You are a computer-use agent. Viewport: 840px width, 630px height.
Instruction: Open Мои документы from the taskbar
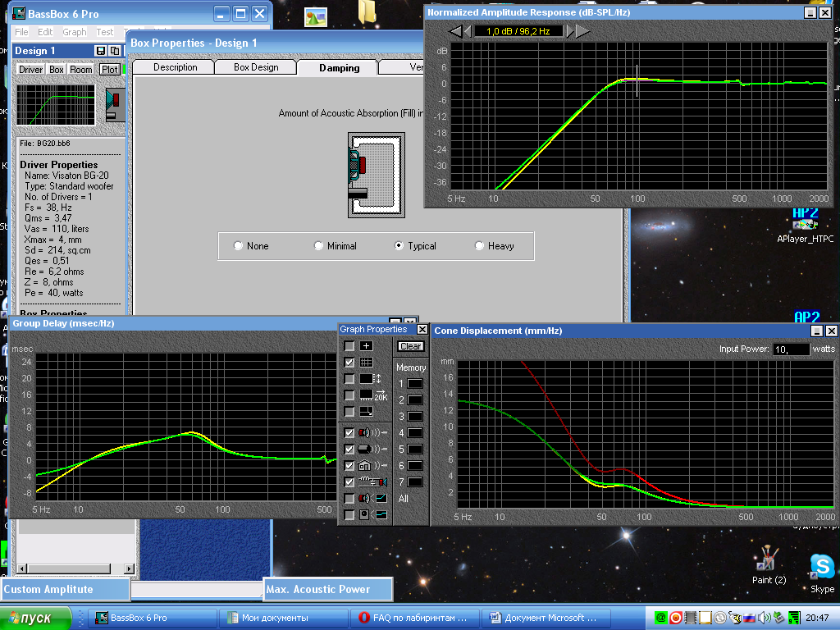284,619
